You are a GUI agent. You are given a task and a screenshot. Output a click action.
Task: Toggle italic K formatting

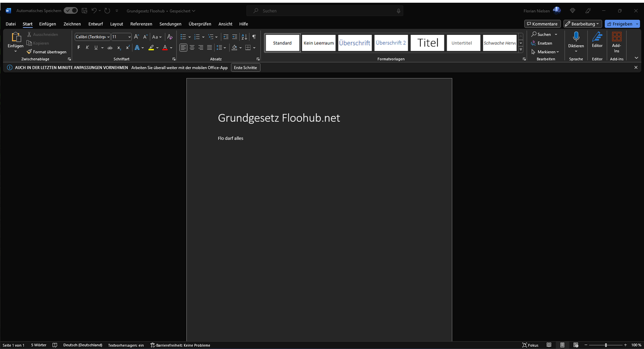coord(87,47)
